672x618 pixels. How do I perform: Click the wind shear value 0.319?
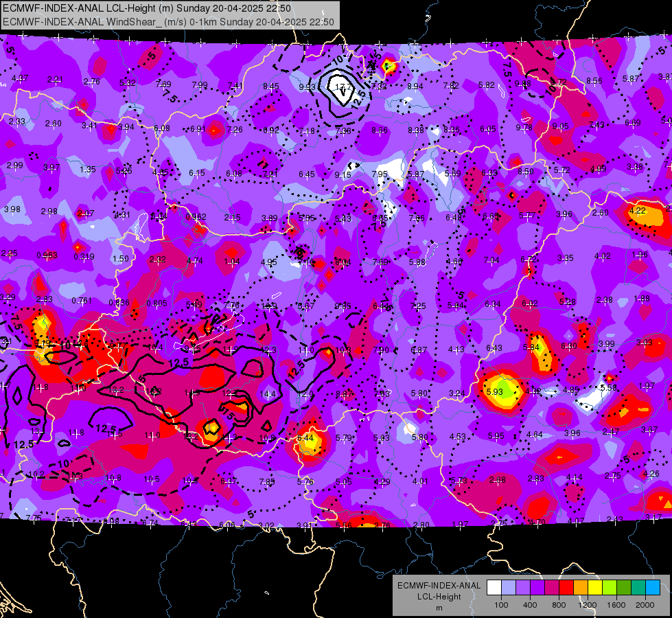click(x=84, y=257)
